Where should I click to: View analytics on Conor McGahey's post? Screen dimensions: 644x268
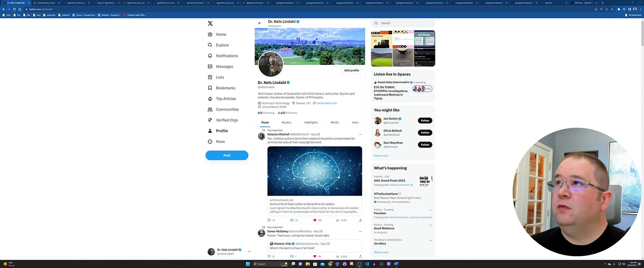[338, 256]
